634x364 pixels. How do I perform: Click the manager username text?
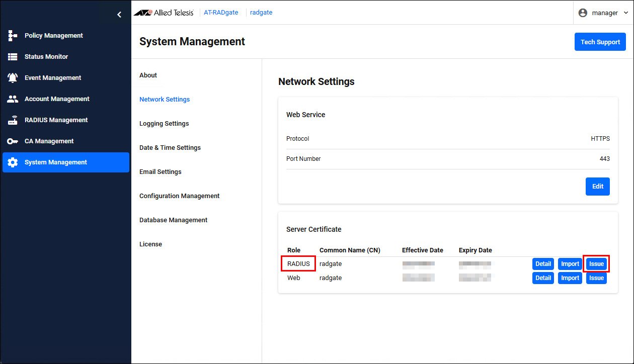(x=605, y=13)
